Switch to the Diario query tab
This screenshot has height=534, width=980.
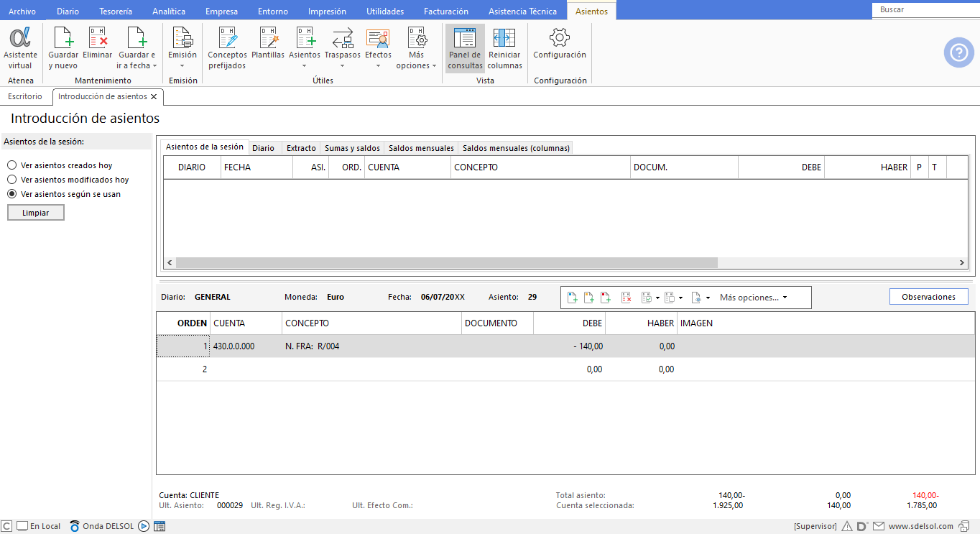263,148
